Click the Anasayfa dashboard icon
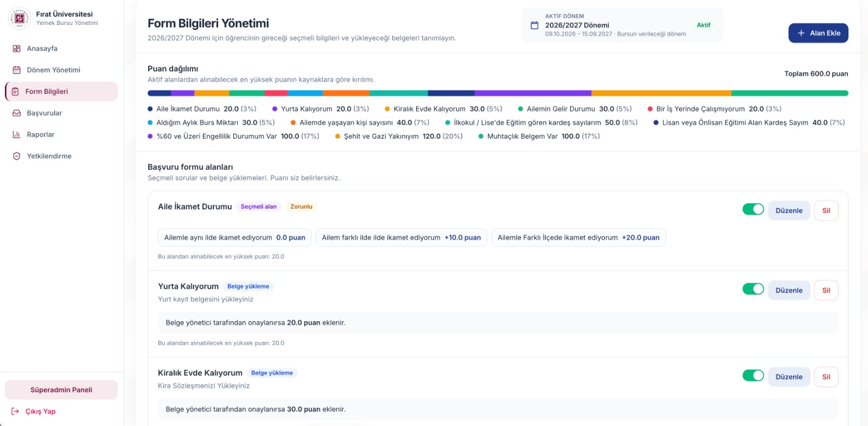Viewport: 868px width, 426px height. click(16, 49)
